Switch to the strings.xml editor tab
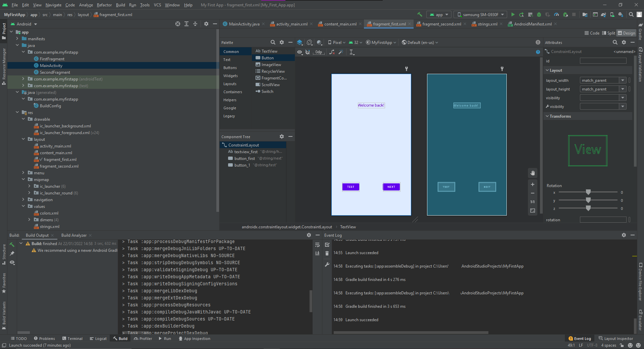The height and width of the screenshot is (349, 644). pos(487,24)
